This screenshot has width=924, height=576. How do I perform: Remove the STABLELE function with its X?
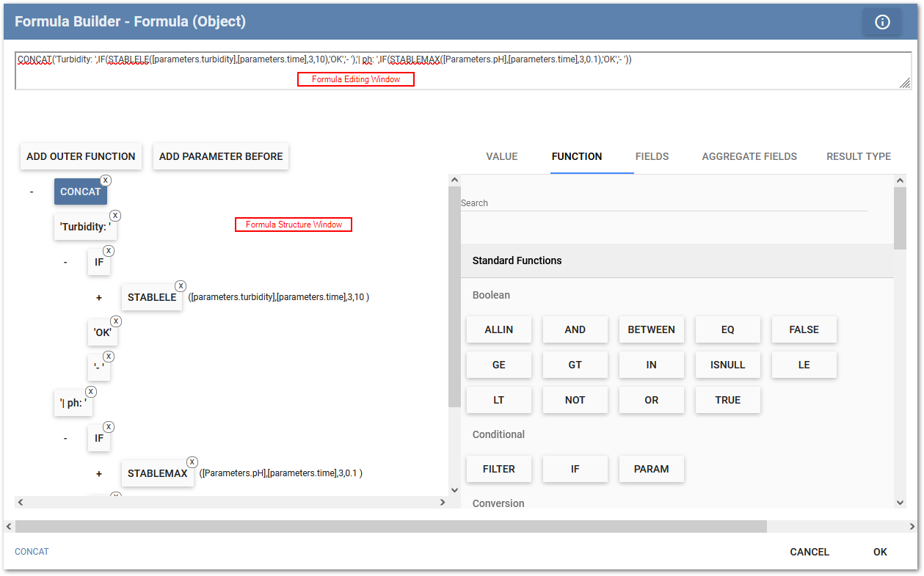[181, 286]
